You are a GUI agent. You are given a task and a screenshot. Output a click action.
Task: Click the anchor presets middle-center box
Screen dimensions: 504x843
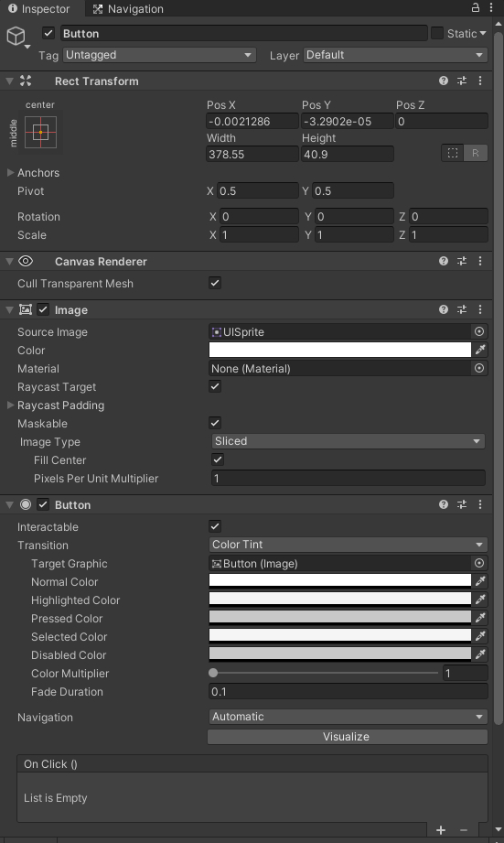(41, 132)
